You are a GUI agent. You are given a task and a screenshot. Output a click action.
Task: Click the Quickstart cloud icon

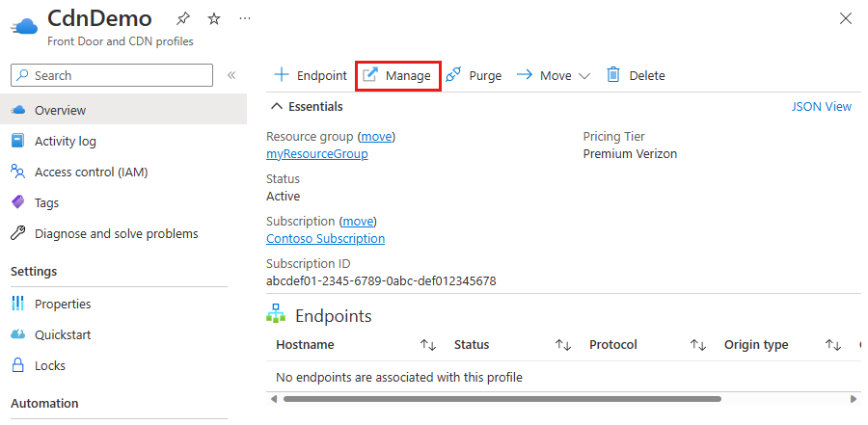click(x=17, y=334)
